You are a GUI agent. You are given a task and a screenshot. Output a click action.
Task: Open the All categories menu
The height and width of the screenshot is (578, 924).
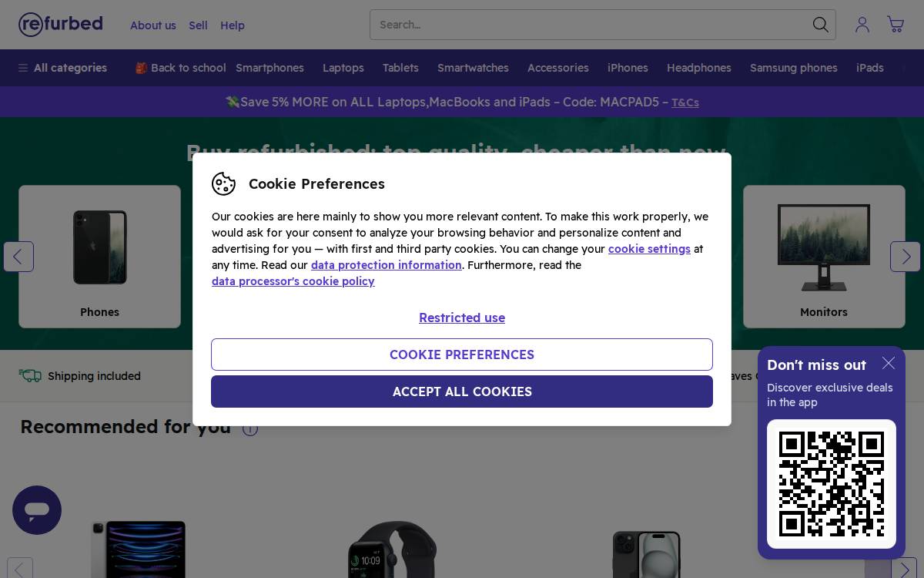point(62,68)
